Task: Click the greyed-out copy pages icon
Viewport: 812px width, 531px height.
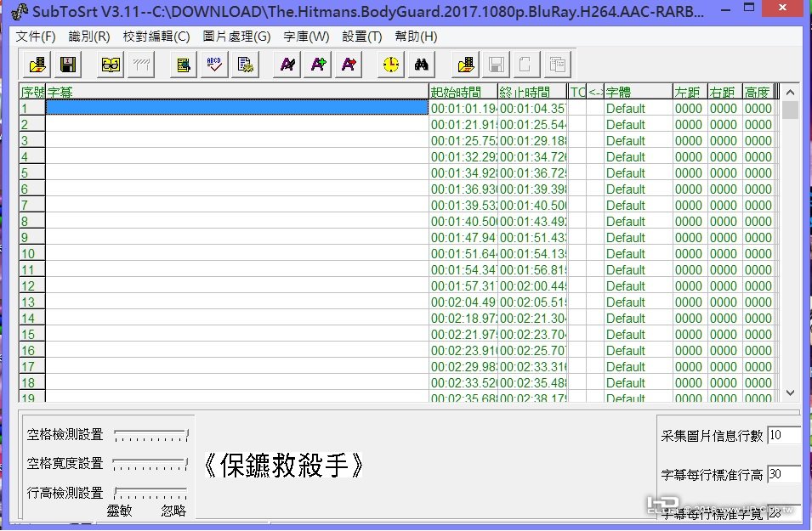Action: (x=557, y=65)
